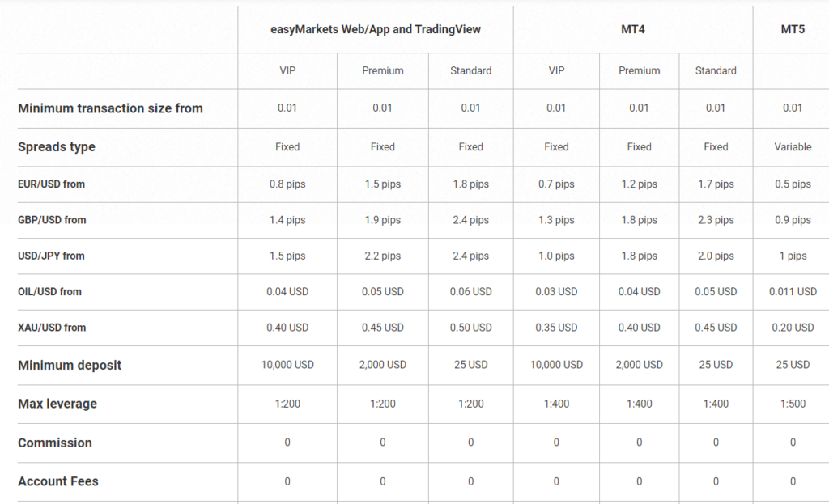Select the 1:500 max leverage value
829x504 pixels.
pos(793,404)
